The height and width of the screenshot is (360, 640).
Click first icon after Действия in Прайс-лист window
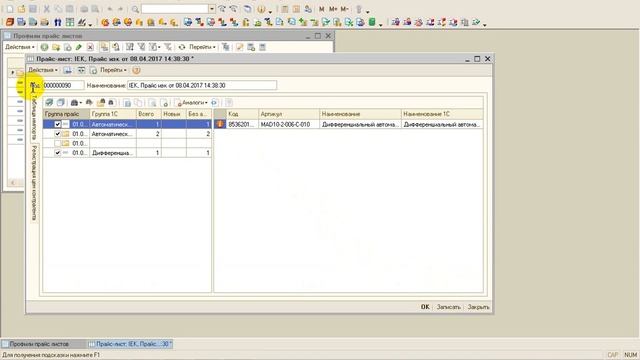click(x=67, y=70)
